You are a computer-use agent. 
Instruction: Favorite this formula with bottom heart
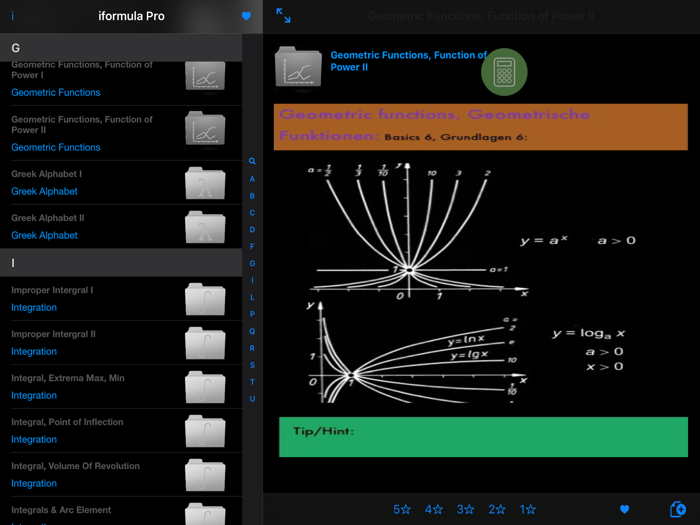625,509
